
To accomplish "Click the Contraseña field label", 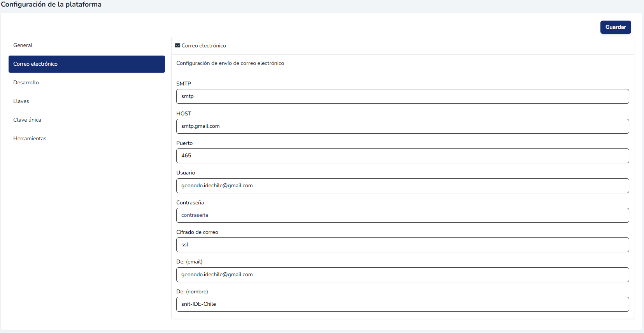I will pyautogui.click(x=190, y=202).
